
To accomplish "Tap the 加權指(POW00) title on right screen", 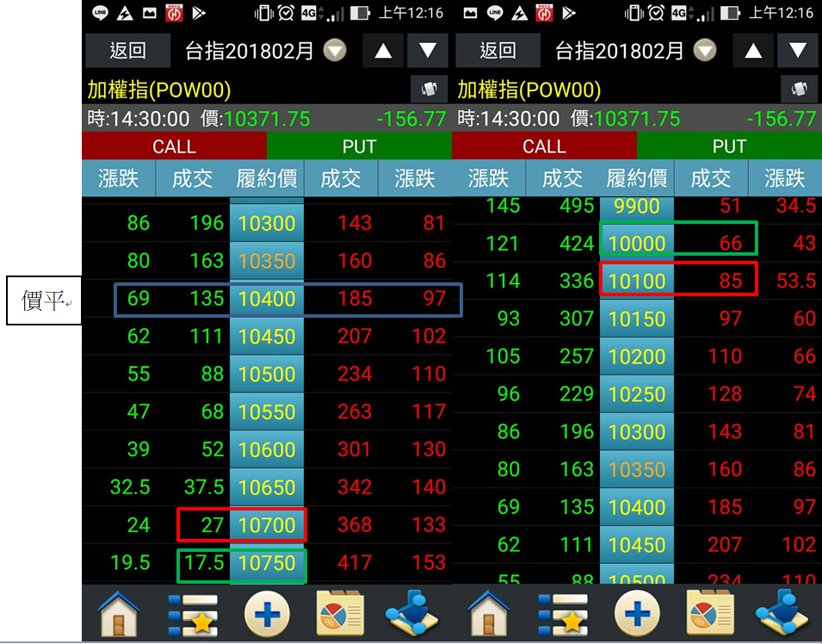I will pos(529,90).
